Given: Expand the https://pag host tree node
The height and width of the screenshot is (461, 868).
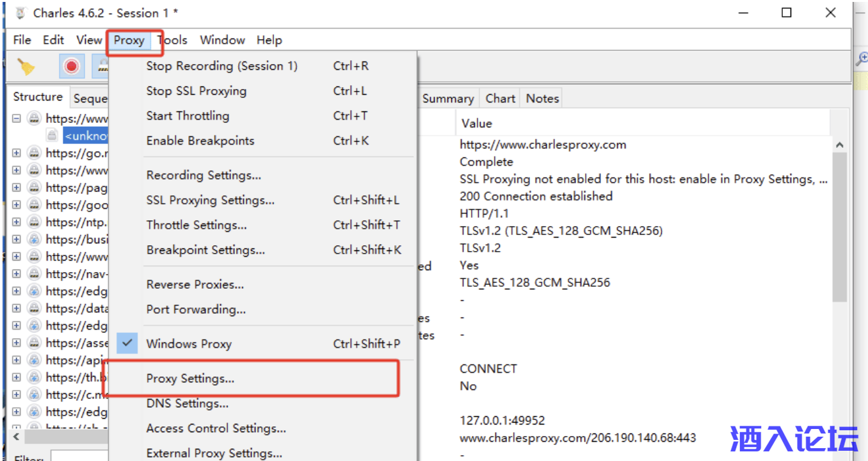Looking at the screenshot, I should click(x=17, y=188).
